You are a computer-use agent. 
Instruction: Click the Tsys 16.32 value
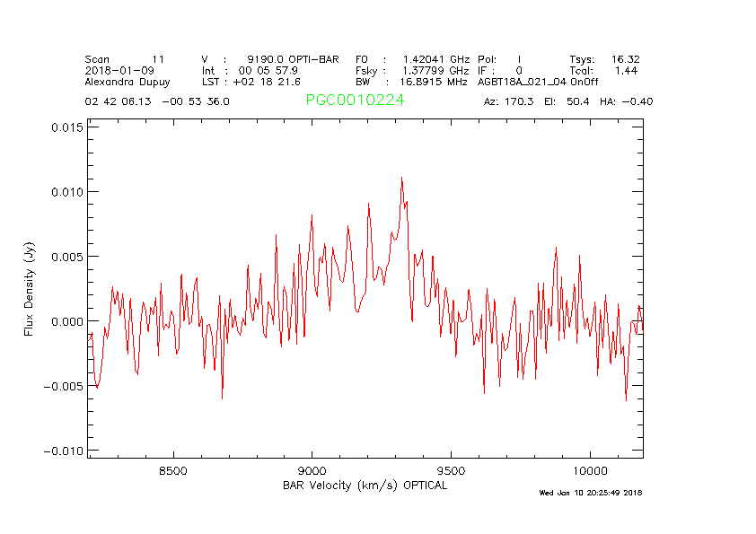tap(604, 59)
